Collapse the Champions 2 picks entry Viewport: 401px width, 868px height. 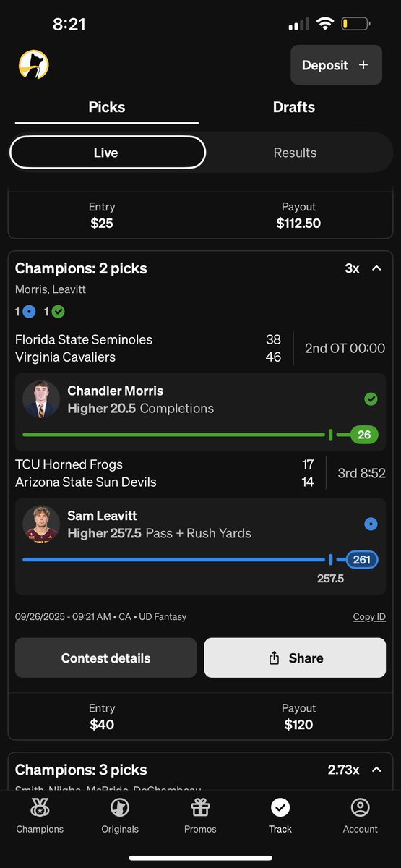376,268
